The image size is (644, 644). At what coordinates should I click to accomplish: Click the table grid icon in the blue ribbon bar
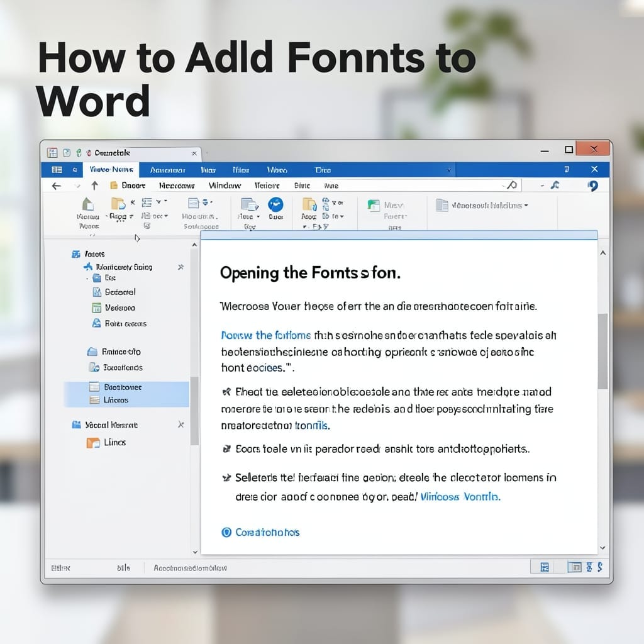click(x=57, y=170)
